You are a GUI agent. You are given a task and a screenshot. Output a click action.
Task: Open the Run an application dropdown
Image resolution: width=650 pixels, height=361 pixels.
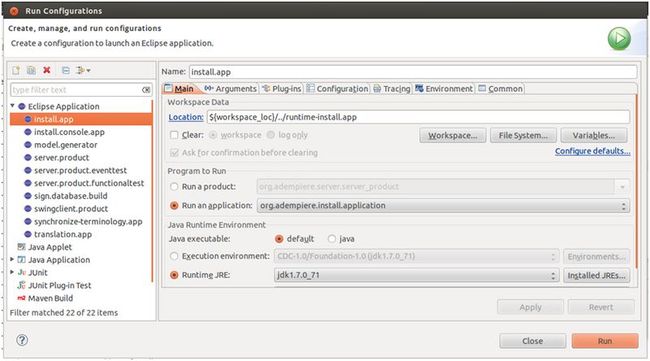(x=443, y=206)
